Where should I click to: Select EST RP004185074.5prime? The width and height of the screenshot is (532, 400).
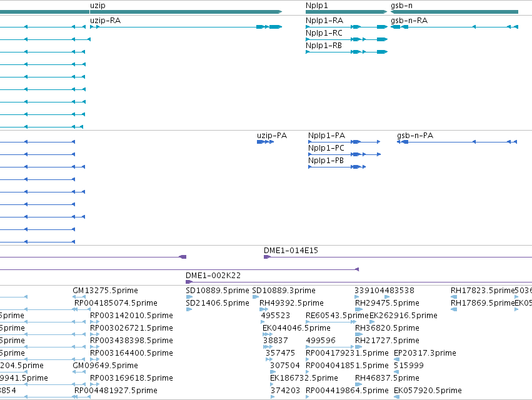[116, 303]
